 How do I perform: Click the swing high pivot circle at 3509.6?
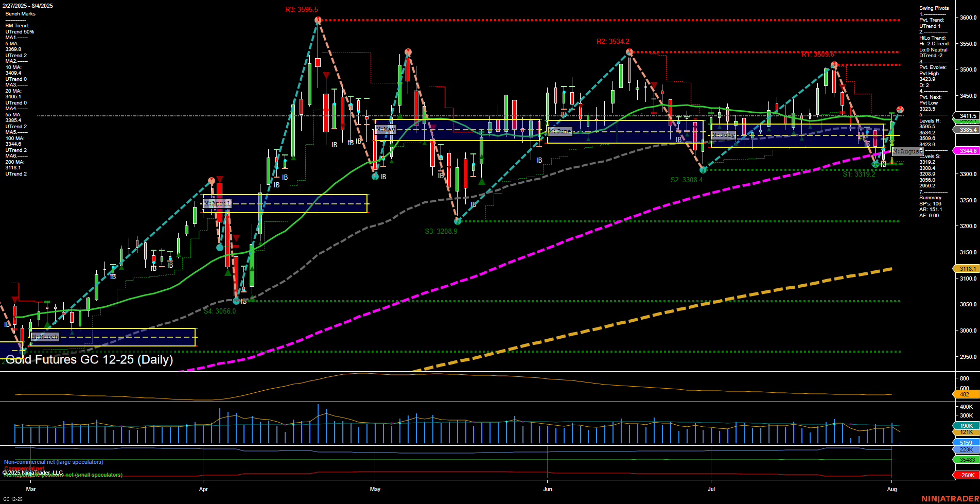pyautogui.click(x=834, y=65)
